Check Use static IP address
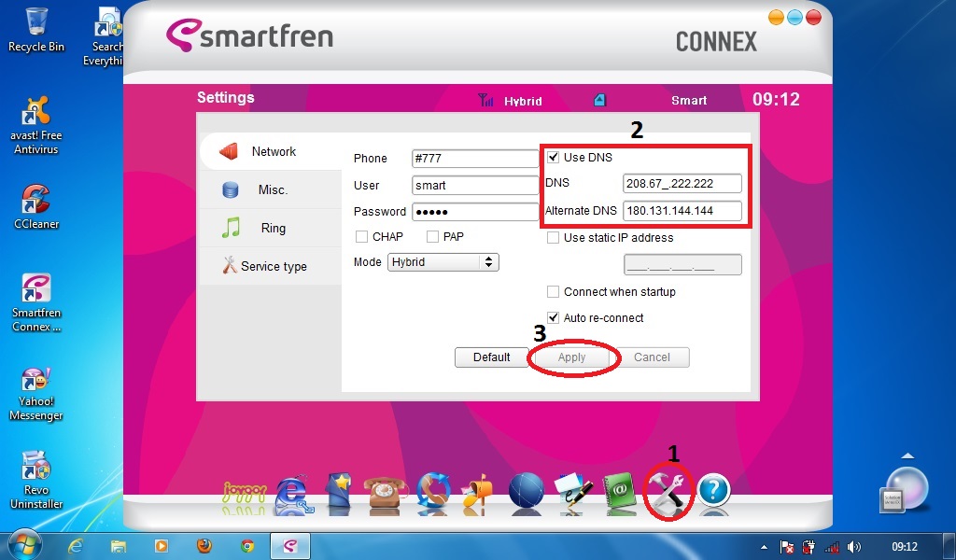This screenshot has width=956, height=560. pyautogui.click(x=553, y=238)
